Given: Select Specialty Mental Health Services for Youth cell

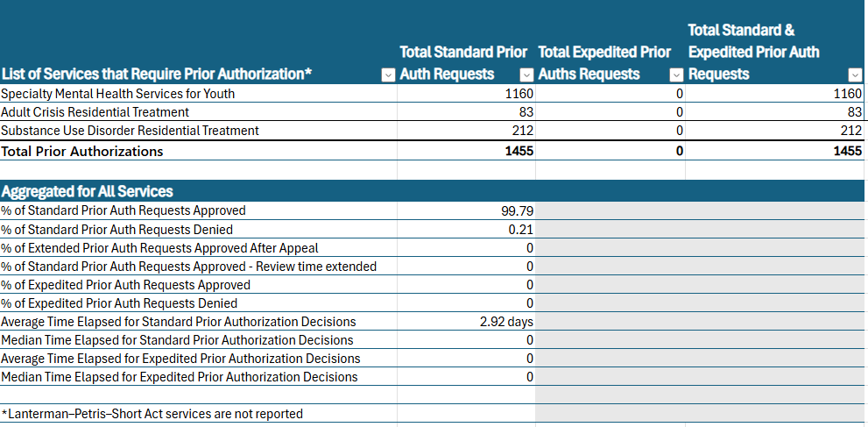Looking at the screenshot, I should 118,94.
